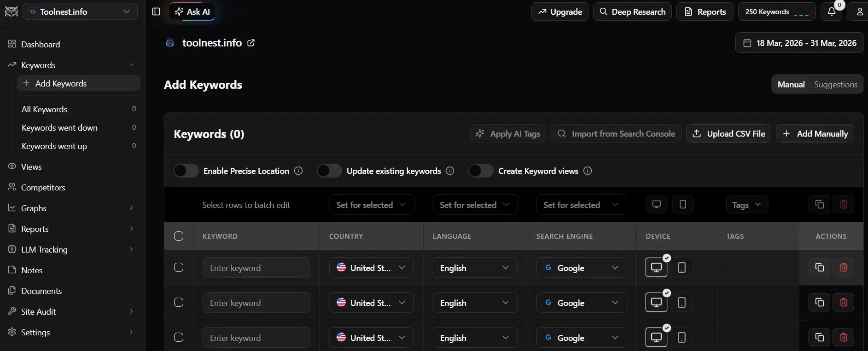Screen dimensions: 868x351
Task: Select mobile device in third keyword row
Action: click(682, 337)
